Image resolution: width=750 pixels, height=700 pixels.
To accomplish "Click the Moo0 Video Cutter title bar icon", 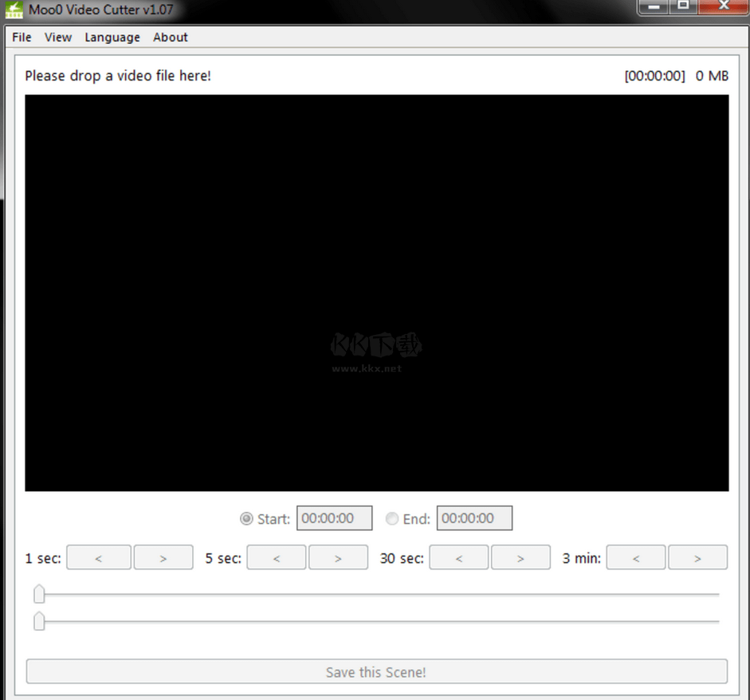I will pos(14,10).
